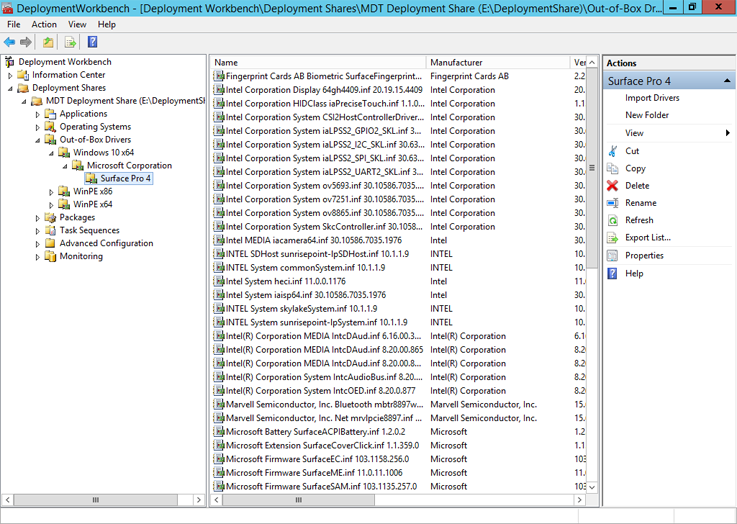Click the blue Help toolbar icon

tap(92, 42)
